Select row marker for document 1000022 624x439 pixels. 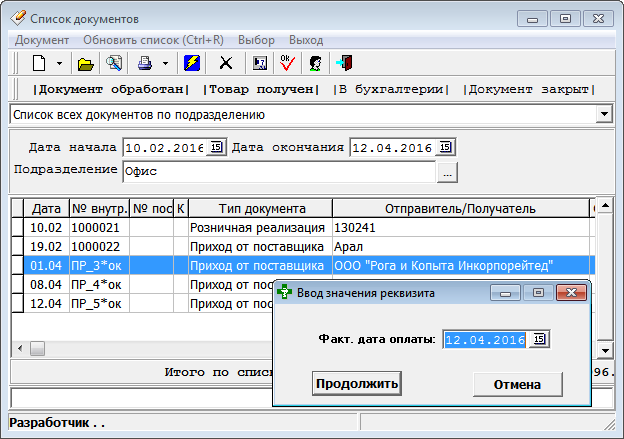tap(18, 247)
